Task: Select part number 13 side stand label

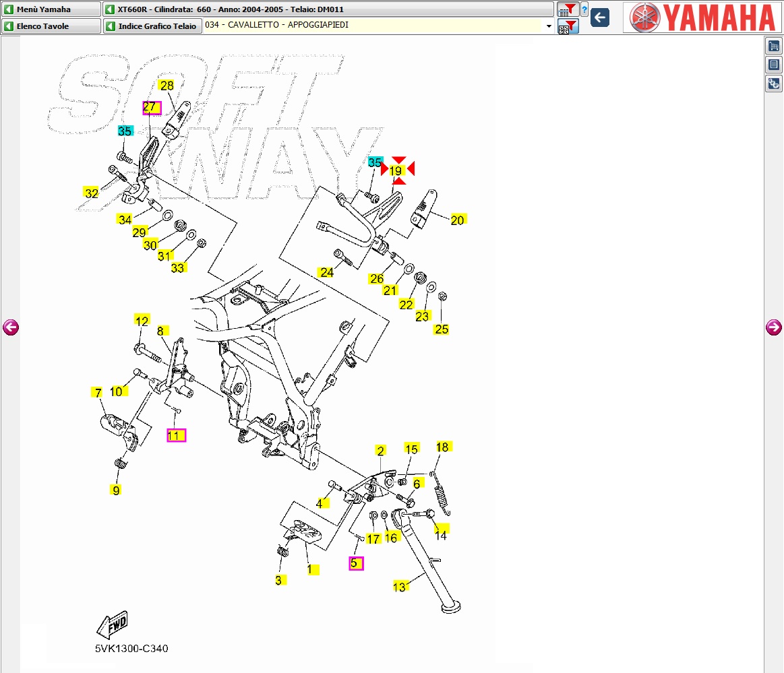Action: 400,587
